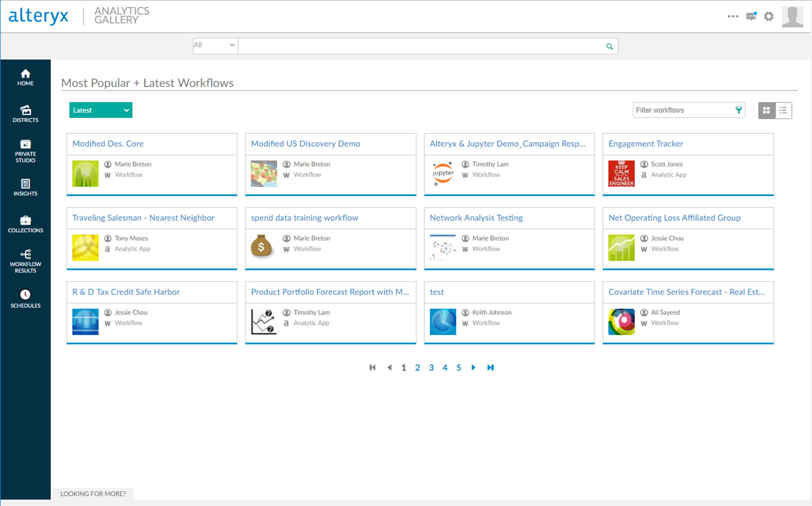Open Network Analysis Testing workflow
The height and width of the screenshot is (506, 812).
(x=476, y=218)
